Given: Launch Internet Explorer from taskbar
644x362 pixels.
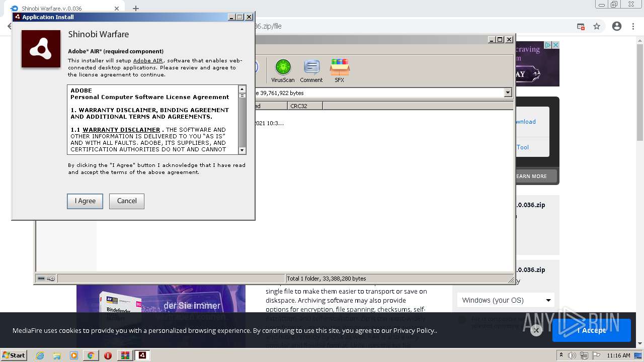Looking at the screenshot, I should tap(40, 355).
